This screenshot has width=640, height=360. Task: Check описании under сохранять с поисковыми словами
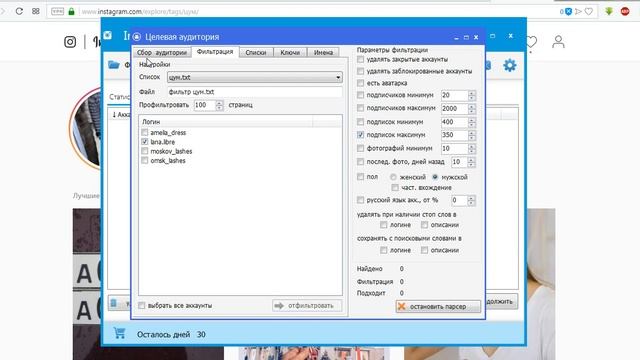pos(424,250)
